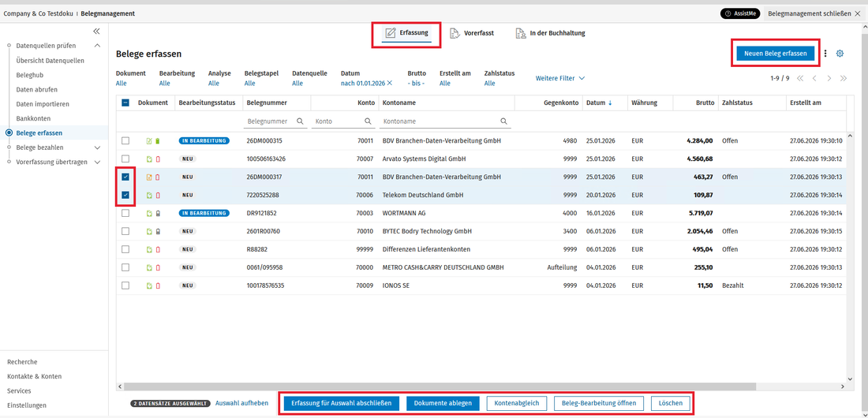
Task: Click the Auswahl aufheben link
Action: point(242,404)
